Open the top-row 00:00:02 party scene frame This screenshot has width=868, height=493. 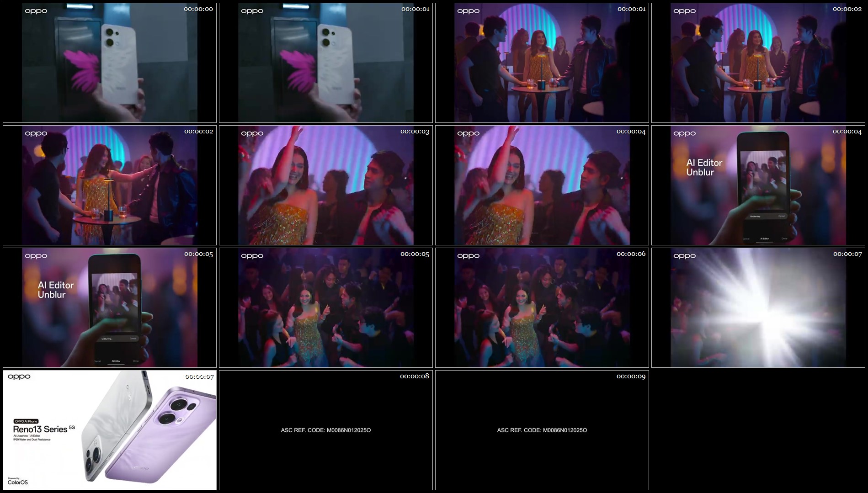[x=758, y=63]
